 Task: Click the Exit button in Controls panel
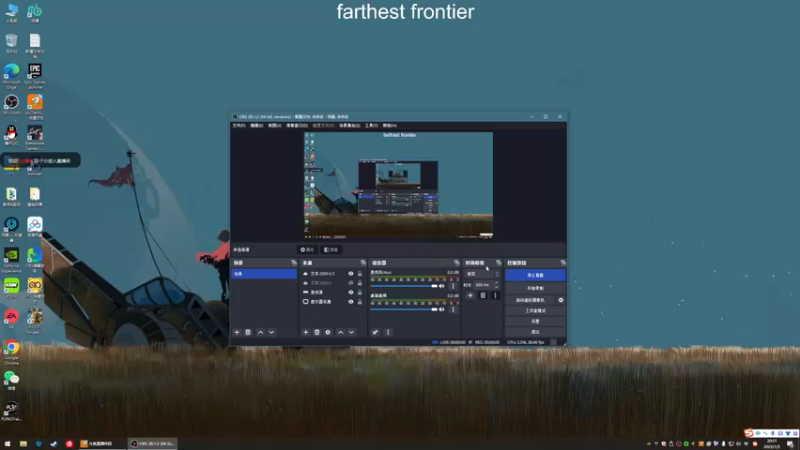coord(535,332)
